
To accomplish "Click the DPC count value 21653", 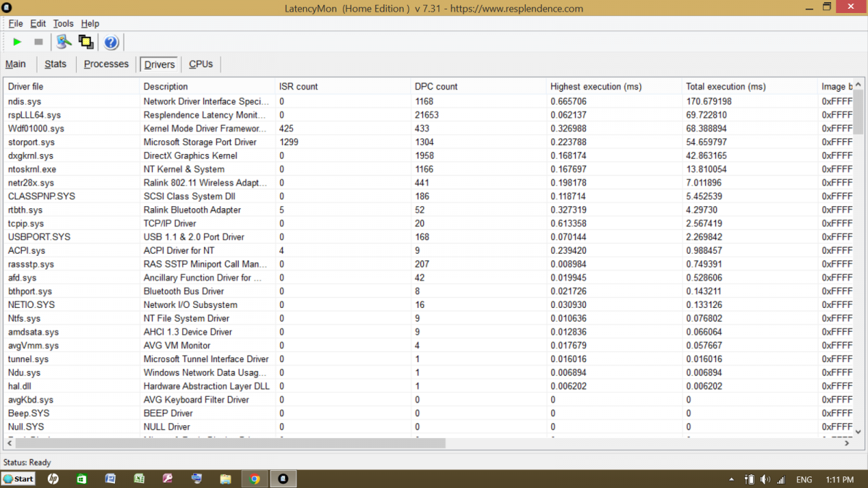I will (427, 115).
